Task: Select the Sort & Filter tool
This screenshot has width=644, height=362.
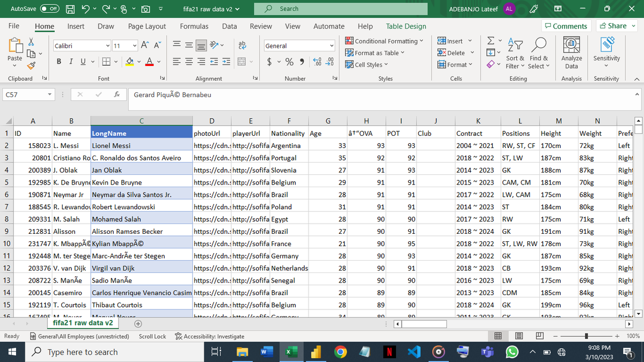Action: (515, 52)
